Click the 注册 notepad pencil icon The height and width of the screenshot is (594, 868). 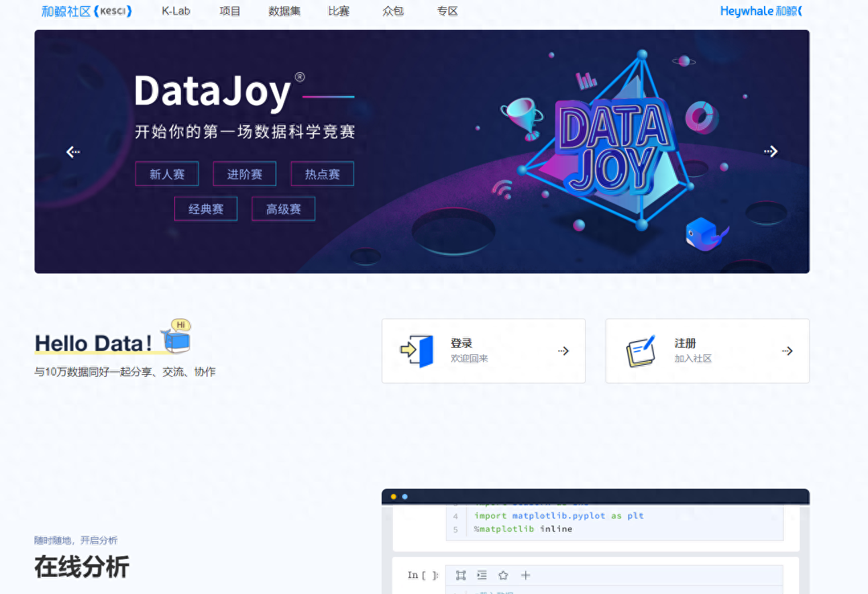[641, 351]
